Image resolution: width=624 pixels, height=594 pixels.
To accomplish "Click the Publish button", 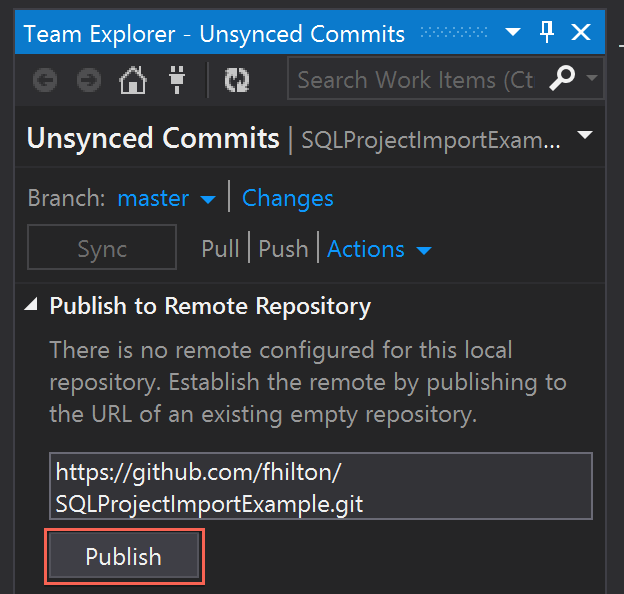I will [124, 556].
